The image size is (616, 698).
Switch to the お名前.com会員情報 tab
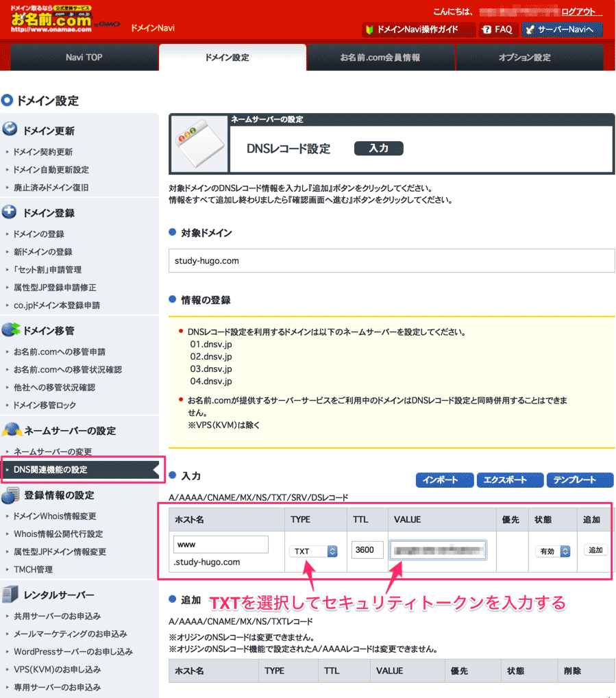(380, 58)
